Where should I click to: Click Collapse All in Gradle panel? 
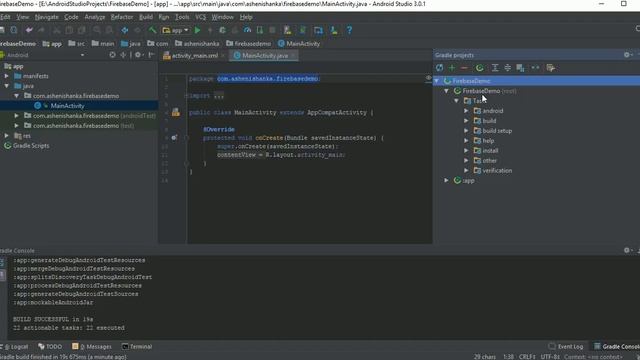[507, 68]
